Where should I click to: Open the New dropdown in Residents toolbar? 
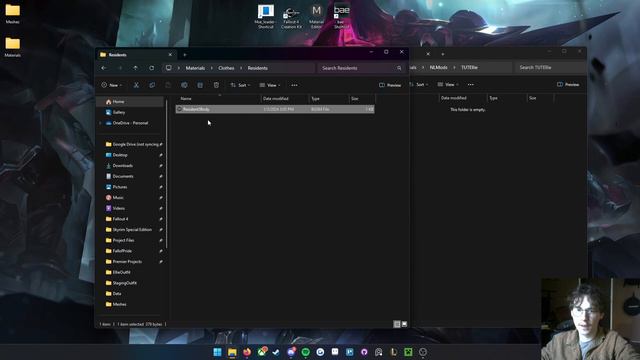112,85
